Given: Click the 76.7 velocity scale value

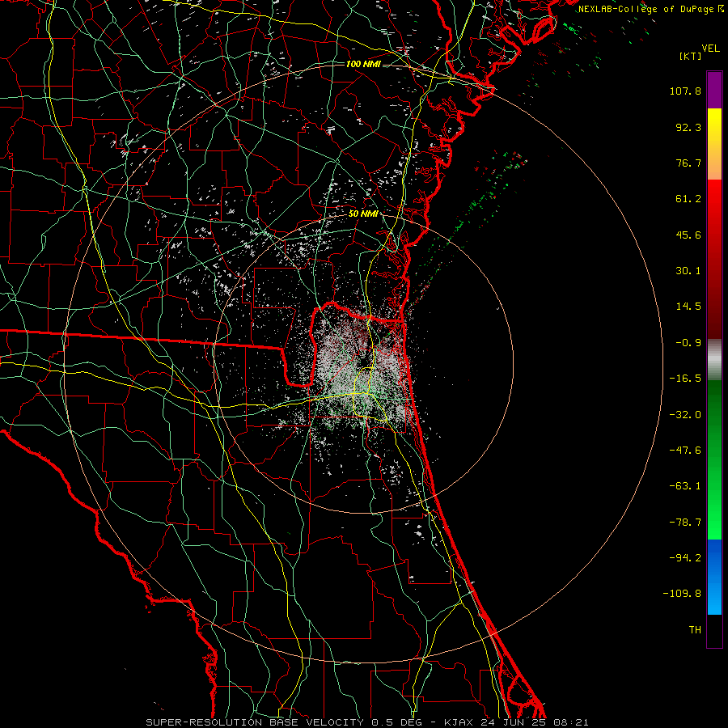Looking at the screenshot, I should pyautogui.click(x=688, y=163).
